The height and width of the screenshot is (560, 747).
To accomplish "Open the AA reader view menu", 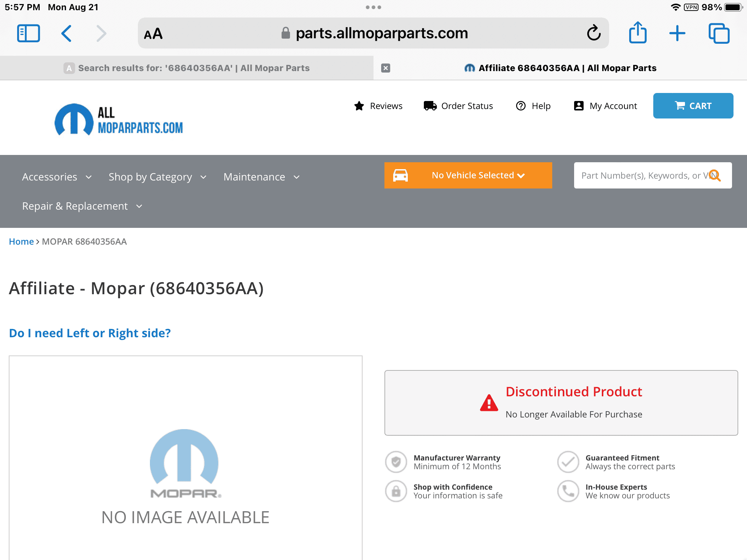I will (153, 34).
